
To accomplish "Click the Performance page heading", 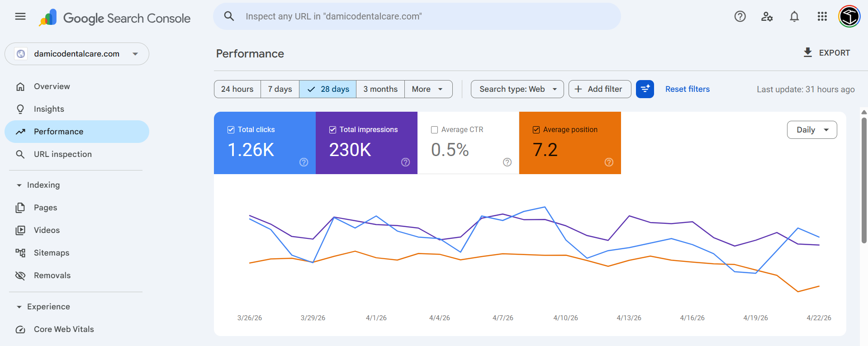I will click(x=250, y=54).
